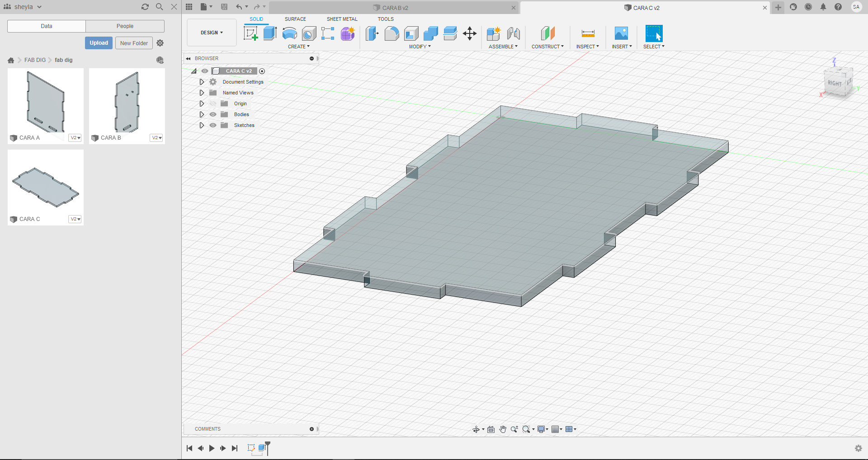
Task: Open the DESIGN workspace dropdown
Action: [212, 33]
